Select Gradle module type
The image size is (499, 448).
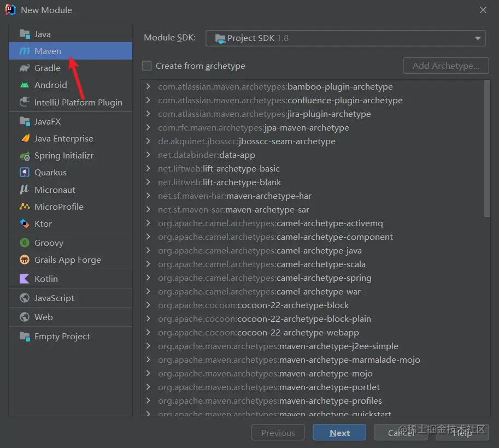pyautogui.click(x=71, y=68)
